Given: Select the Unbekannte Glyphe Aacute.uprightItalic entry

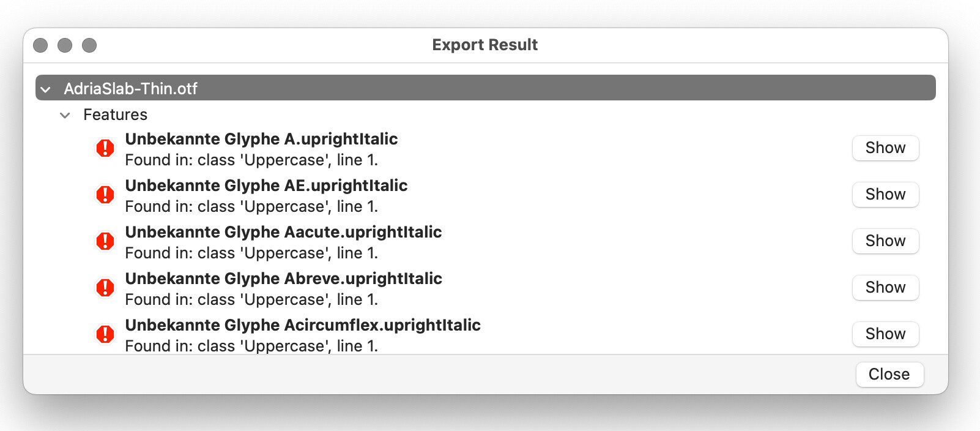Looking at the screenshot, I should click(283, 233).
